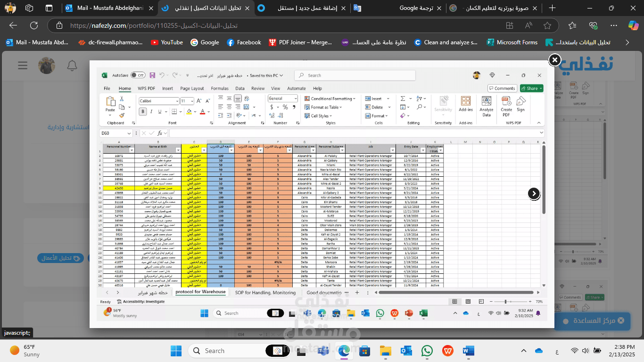
Task: Expand the bookmarks bar overflow chevron
Action: pyautogui.click(x=627, y=42)
